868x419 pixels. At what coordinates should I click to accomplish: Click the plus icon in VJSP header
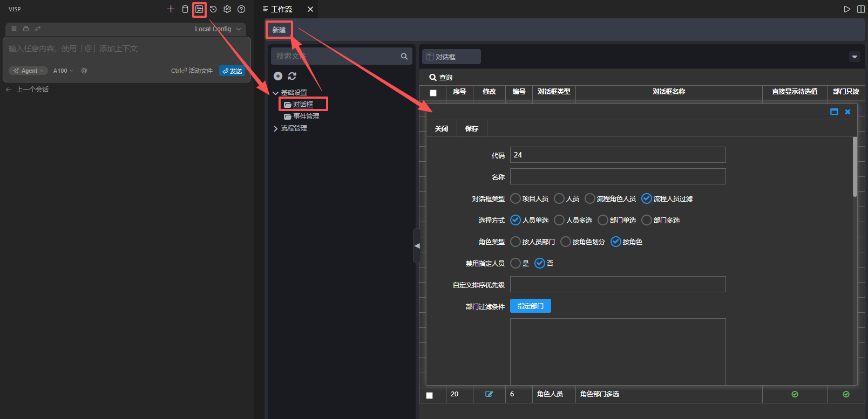click(171, 9)
